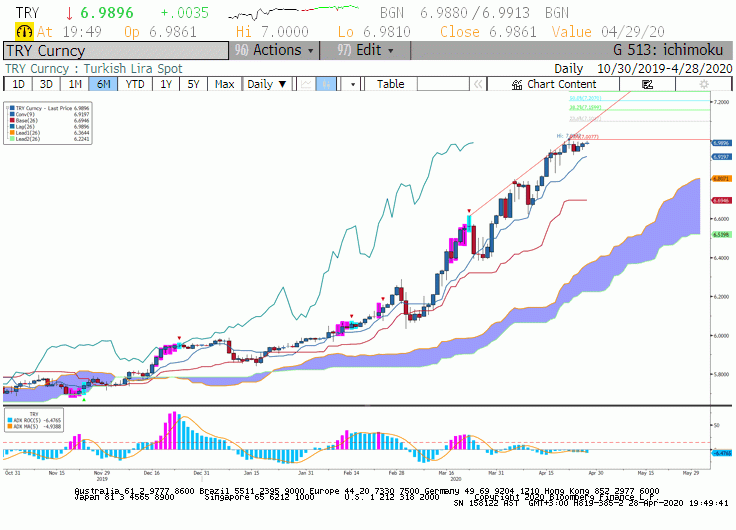The width and height of the screenshot is (736, 530).
Task: Expand the Edit menu
Action: tap(365, 50)
